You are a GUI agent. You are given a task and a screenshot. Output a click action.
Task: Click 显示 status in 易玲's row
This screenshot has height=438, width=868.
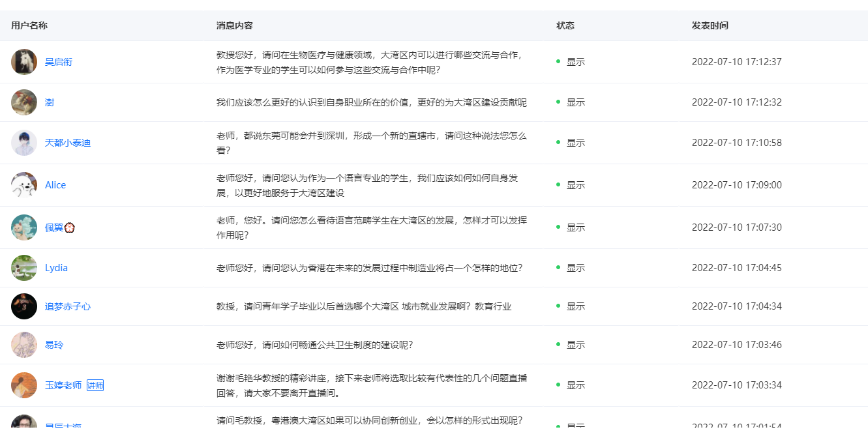pos(575,345)
